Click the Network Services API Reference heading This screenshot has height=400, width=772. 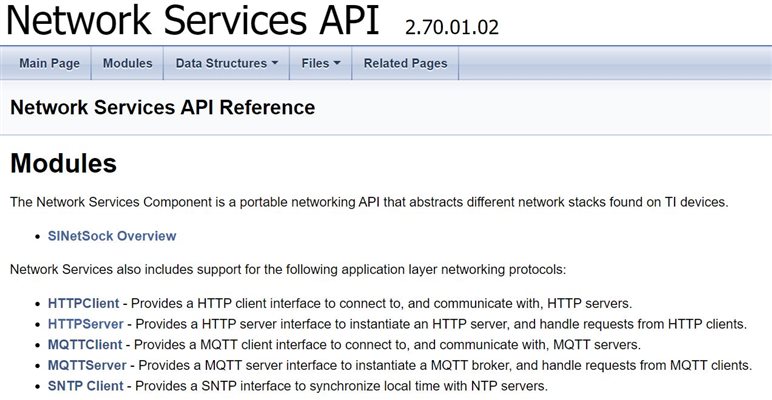click(x=162, y=107)
